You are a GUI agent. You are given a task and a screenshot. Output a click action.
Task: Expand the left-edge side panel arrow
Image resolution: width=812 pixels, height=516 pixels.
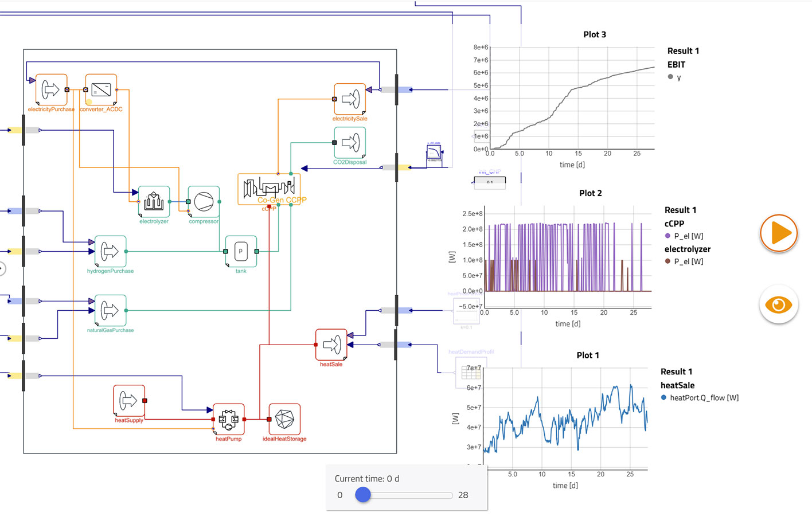click(x=2, y=268)
